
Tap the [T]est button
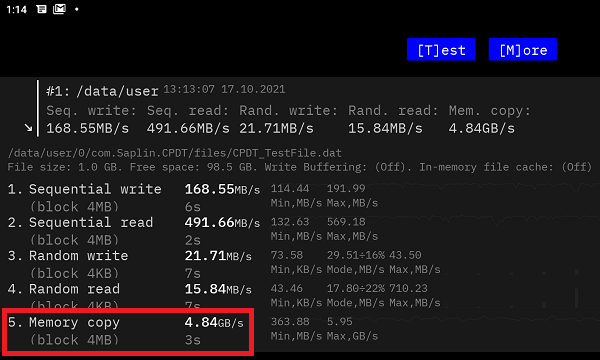click(441, 49)
